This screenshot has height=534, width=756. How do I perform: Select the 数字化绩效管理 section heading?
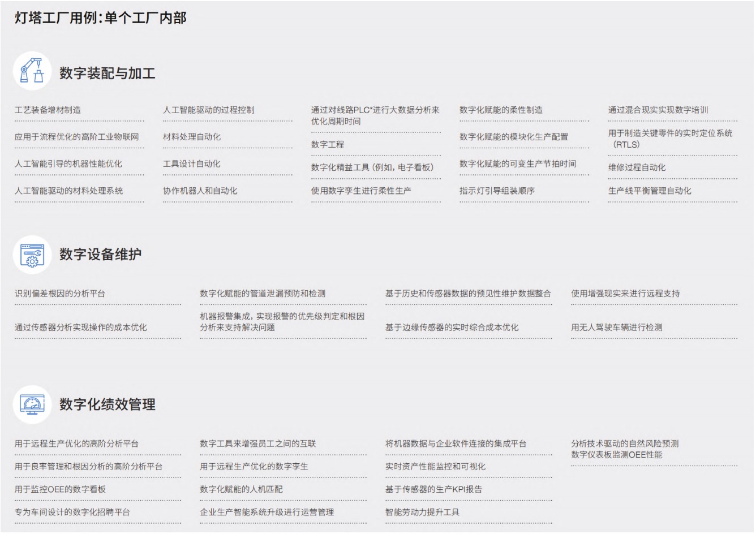[x=107, y=404]
